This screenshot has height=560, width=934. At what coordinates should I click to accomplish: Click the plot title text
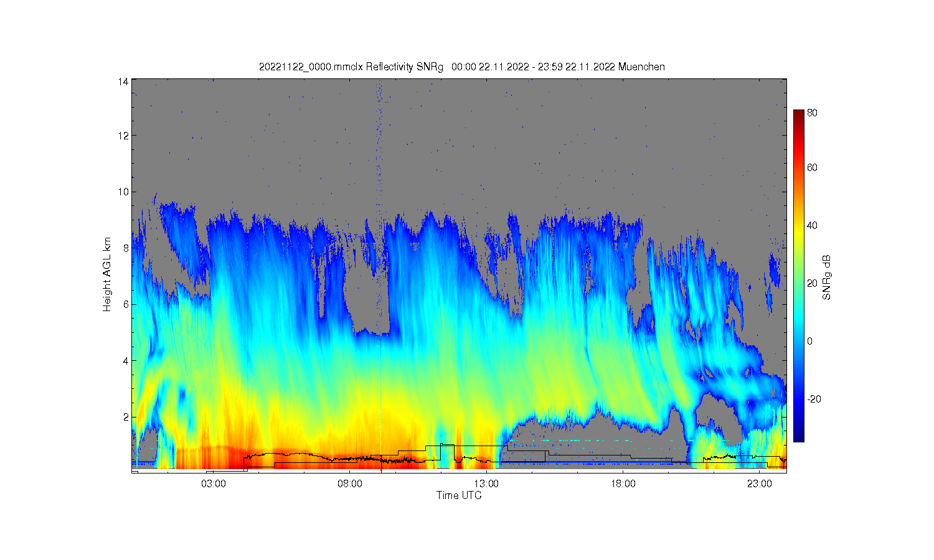[x=461, y=67]
